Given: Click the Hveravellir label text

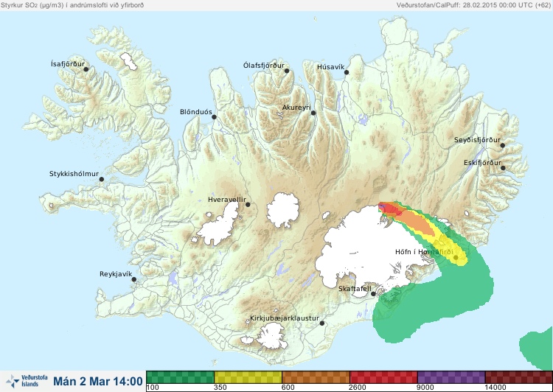Looking at the screenshot, I should pos(227,200).
